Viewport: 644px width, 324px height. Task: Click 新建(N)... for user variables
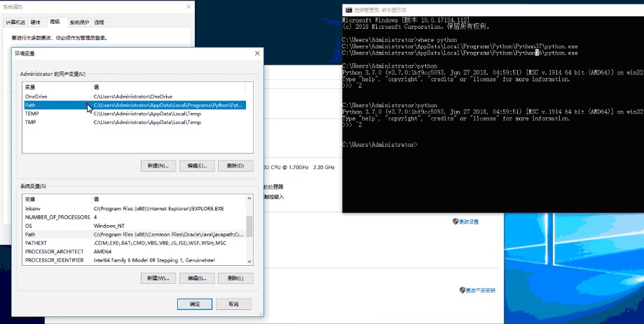pos(158,166)
